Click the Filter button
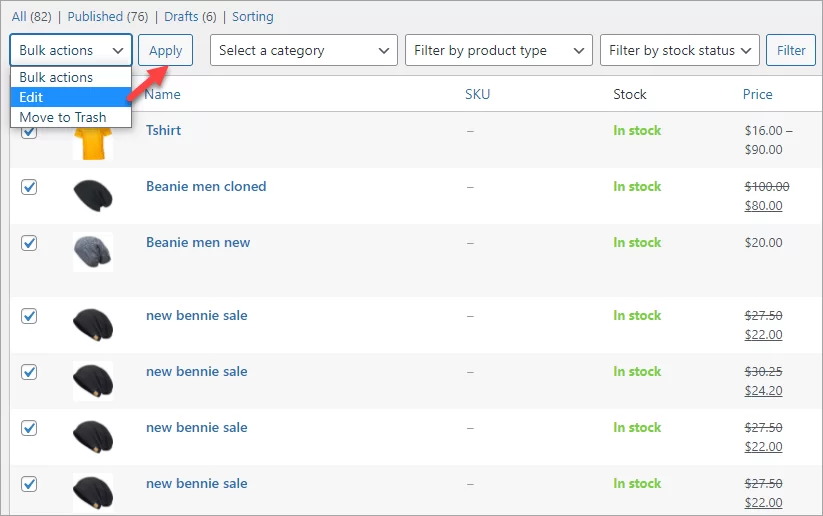Screen dimensions: 823x516 pyautogui.click(x=791, y=50)
